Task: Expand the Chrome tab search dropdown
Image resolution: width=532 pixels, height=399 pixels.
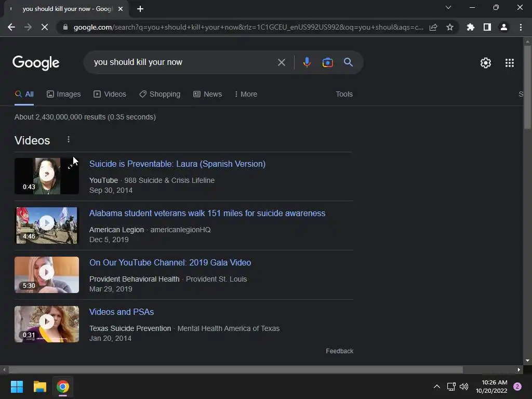Action: (448, 7)
